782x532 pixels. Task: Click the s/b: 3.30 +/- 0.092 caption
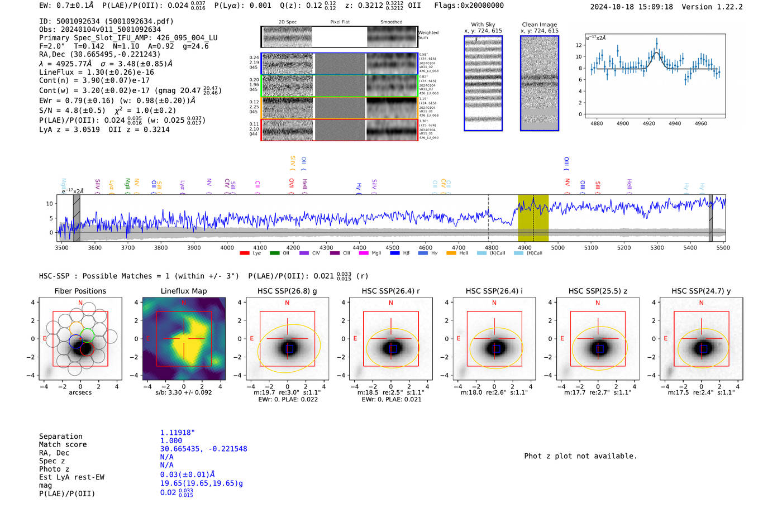184,392
